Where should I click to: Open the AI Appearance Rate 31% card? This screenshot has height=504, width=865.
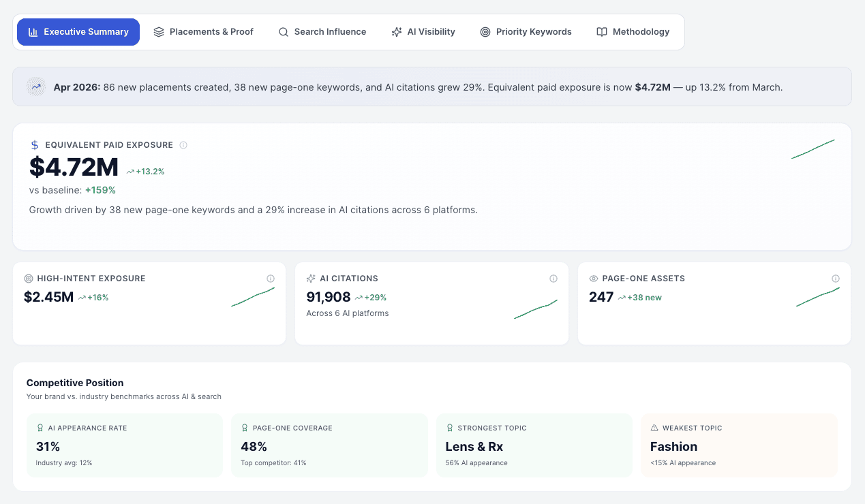tap(125, 445)
